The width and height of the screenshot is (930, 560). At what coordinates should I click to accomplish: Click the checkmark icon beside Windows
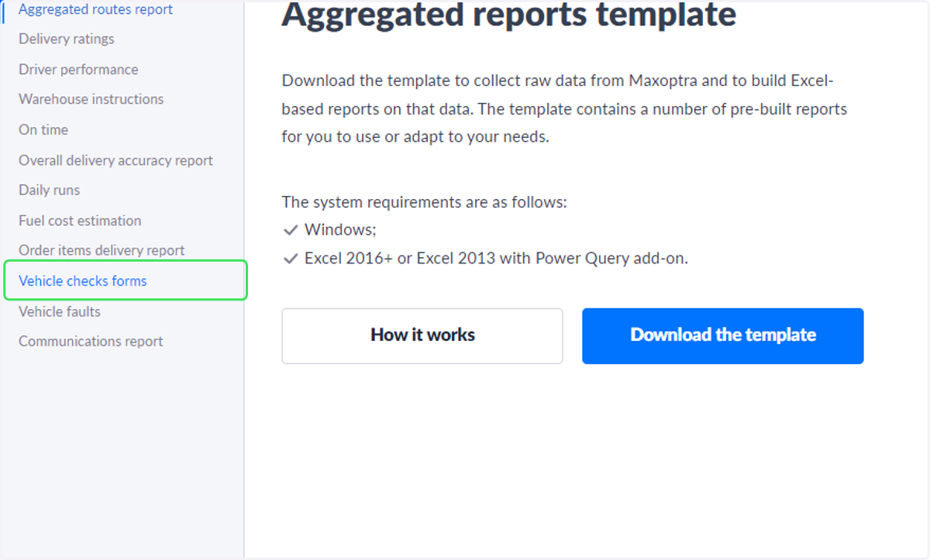click(x=291, y=230)
